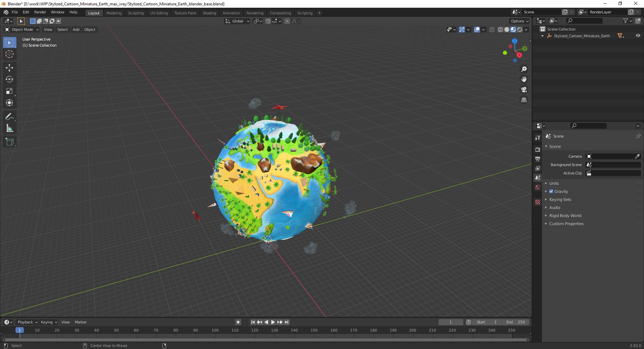This screenshot has height=349, width=644.
Task: Open the Keying popover
Action: pyautogui.click(x=49, y=322)
